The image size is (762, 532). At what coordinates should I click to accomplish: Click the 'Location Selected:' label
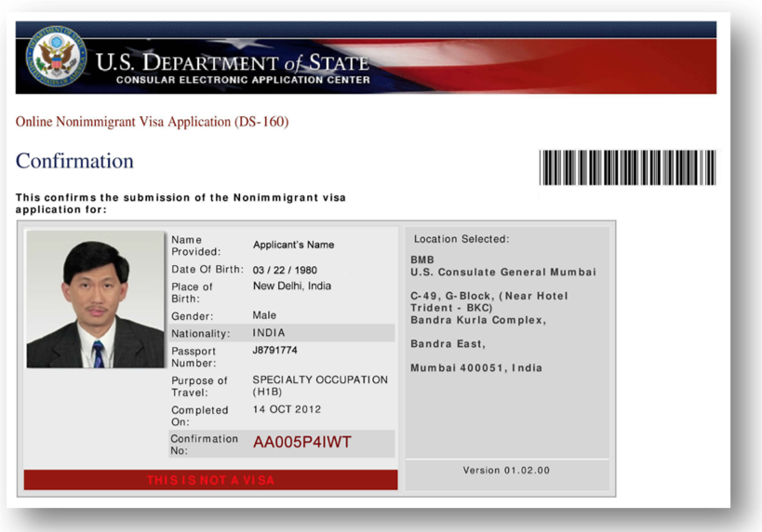click(461, 239)
